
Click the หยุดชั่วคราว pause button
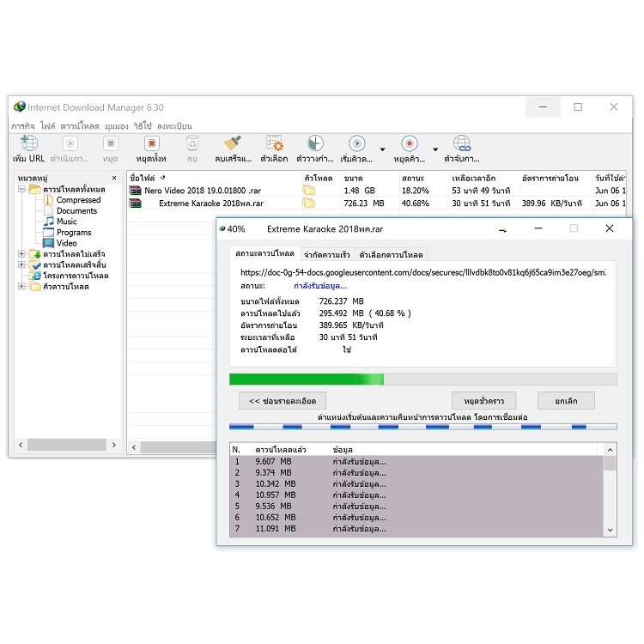[483, 401]
